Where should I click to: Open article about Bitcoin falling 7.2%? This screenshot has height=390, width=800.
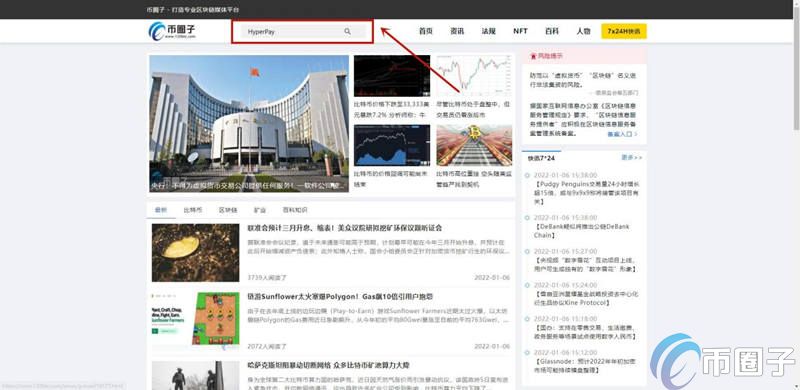tap(391, 109)
